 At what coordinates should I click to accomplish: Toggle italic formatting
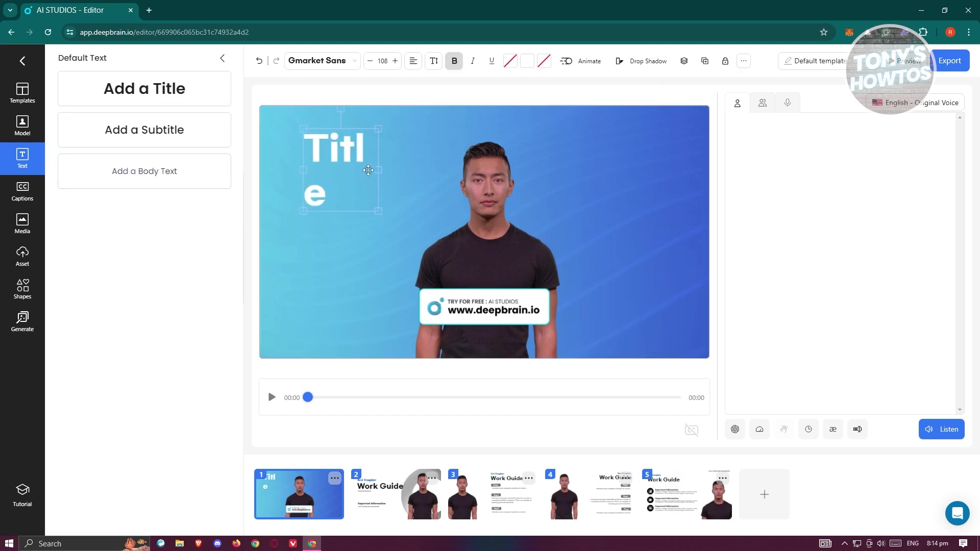point(473,61)
